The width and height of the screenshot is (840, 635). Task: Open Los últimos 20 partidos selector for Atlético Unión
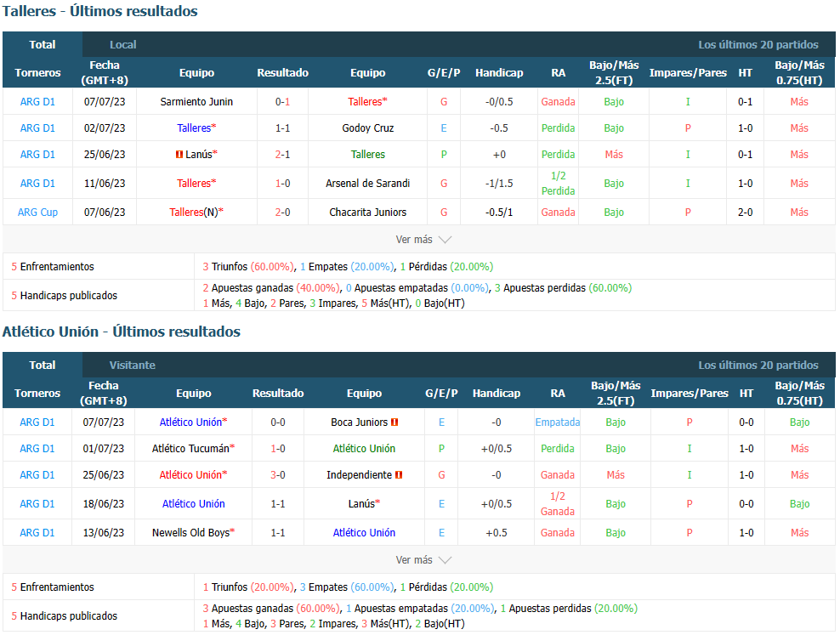pyautogui.click(x=758, y=365)
